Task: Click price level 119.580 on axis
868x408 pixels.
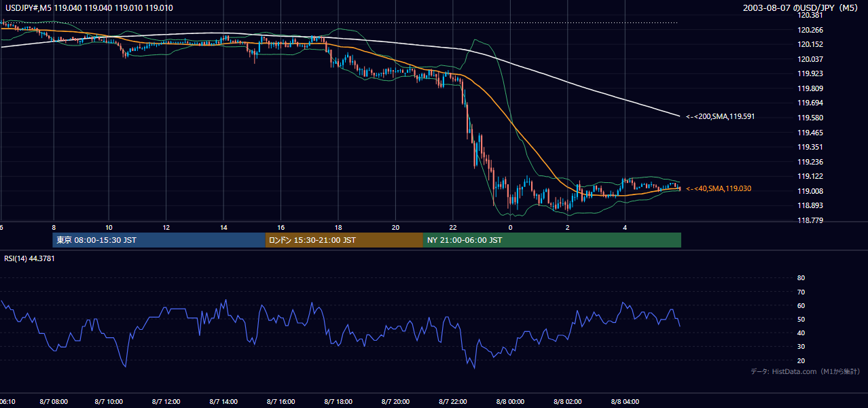Action: tap(810, 118)
